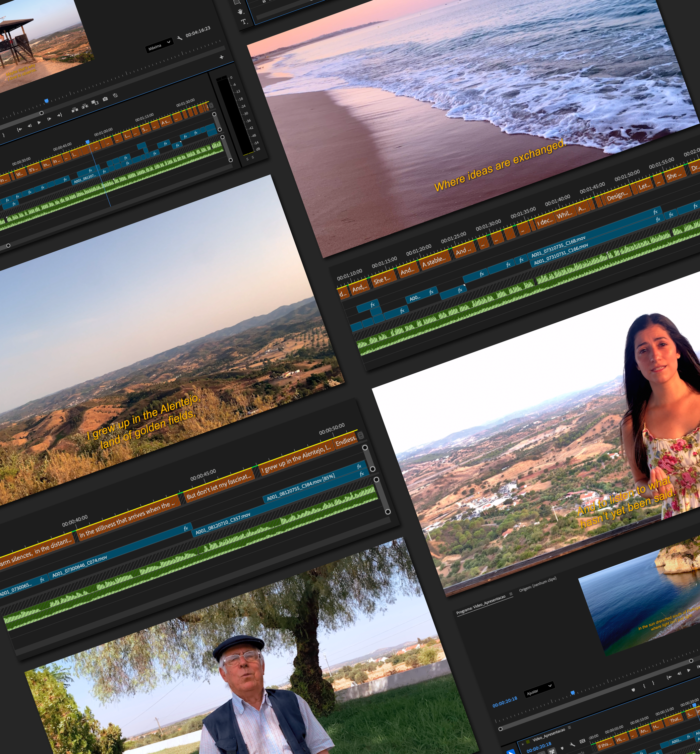Switch to Origem: (nenhum clipe) tab

click(537, 584)
